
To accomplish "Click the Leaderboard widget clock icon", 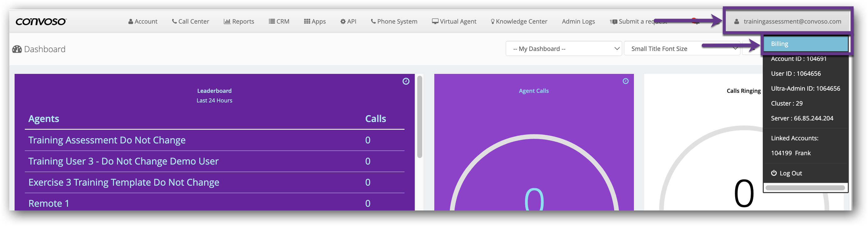I will 406,82.
